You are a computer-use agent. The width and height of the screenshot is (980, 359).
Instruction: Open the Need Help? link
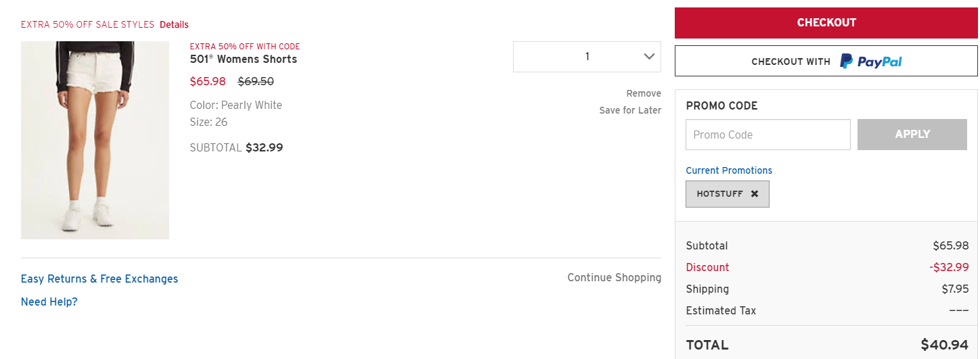(49, 302)
